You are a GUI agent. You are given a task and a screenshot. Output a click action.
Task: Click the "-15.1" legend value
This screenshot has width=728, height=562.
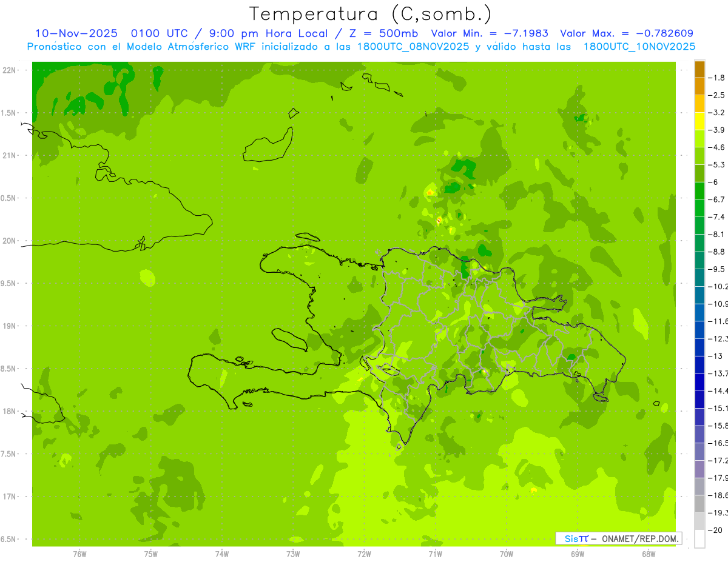point(718,408)
